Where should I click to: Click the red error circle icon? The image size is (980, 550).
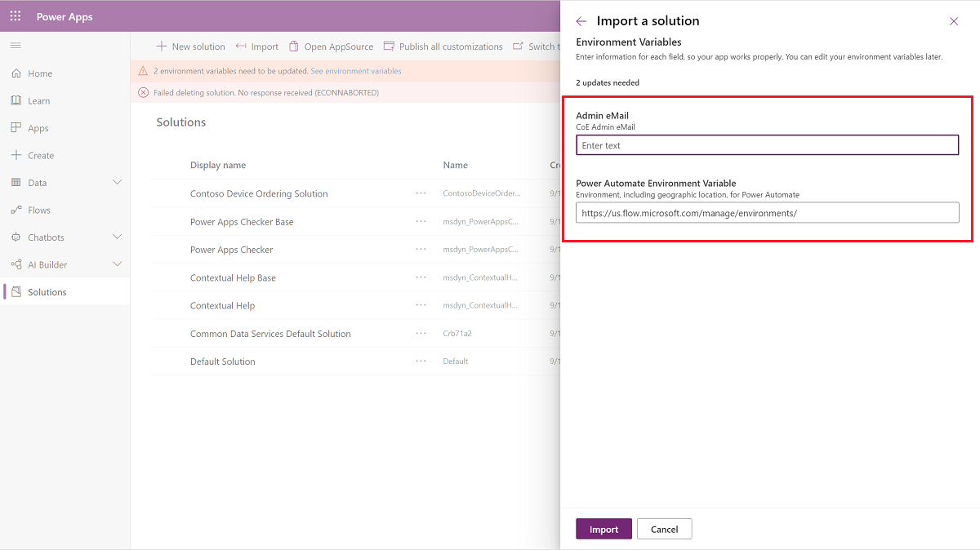[143, 93]
